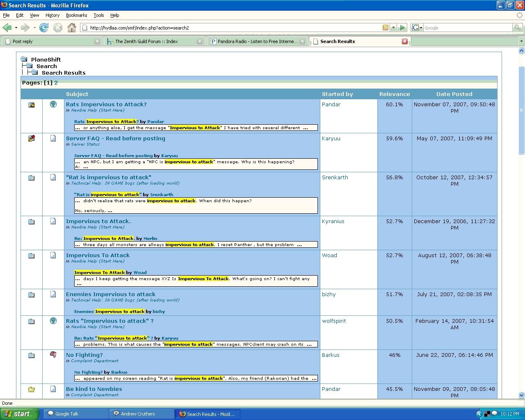Close the Search Results tab
525x420 pixels.
coord(405,41)
